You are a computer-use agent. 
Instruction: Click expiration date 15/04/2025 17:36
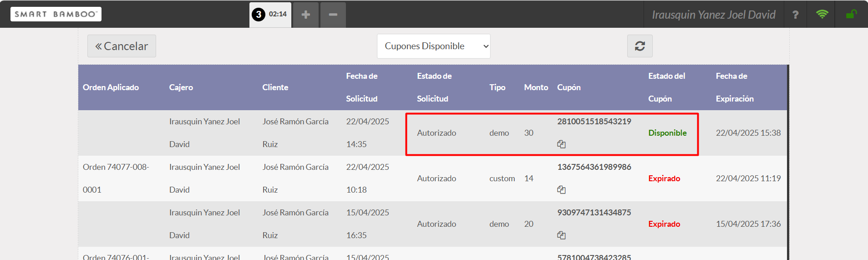748,224
